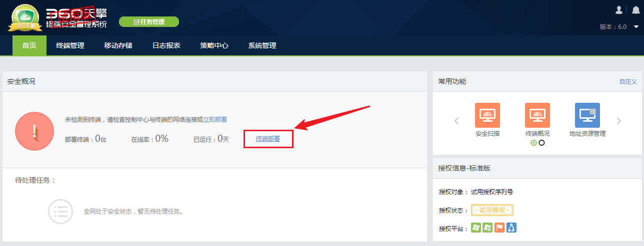
Task: Click the 常用功能 panel title
Action: 452,81
